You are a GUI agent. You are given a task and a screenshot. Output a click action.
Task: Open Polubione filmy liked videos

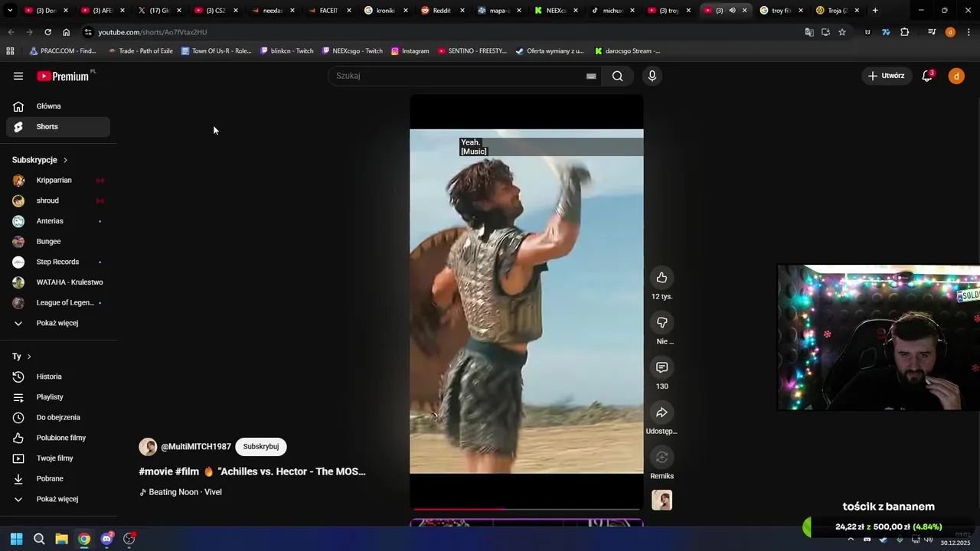click(58, 438)
